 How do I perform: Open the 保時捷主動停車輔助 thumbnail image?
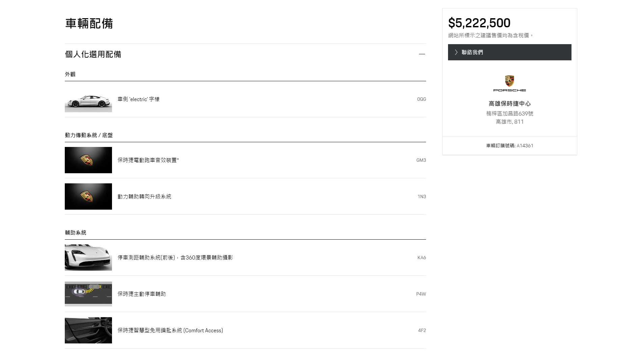(x=88, y=294)
